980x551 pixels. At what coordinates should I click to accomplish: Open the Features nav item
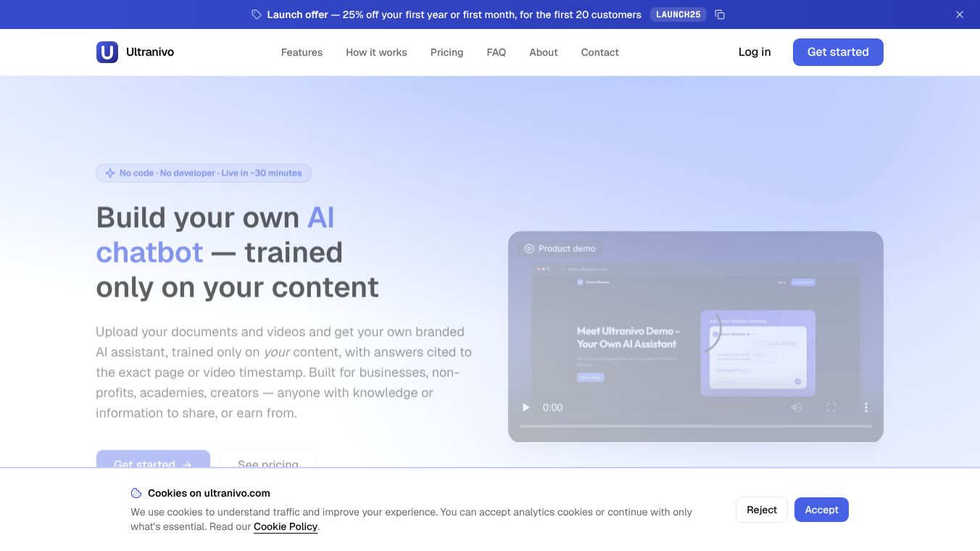point(302,52)
